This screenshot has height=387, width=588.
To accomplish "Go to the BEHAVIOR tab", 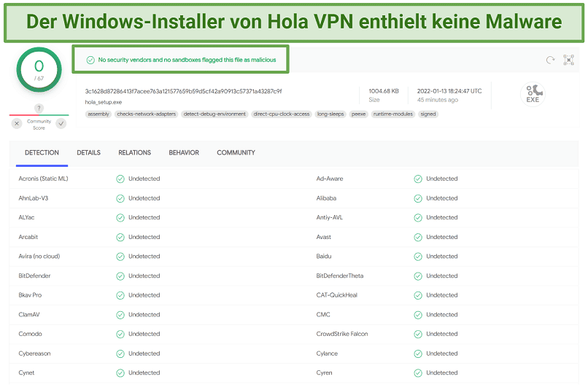I will pyautogui.click(x=184, y=153).
